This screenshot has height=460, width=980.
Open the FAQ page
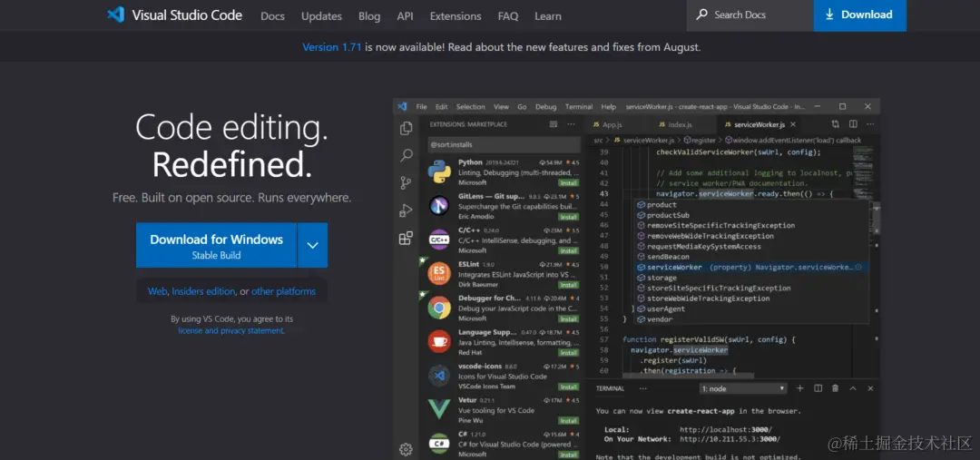point(508,16)
